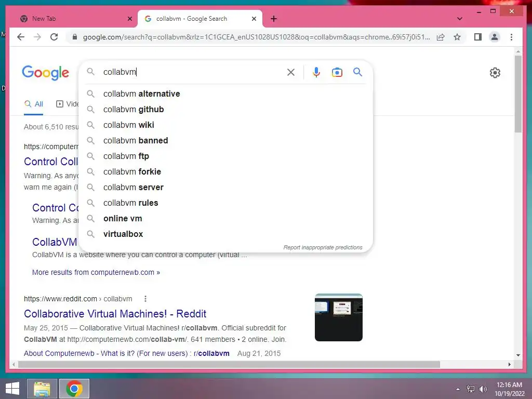532x399 pixels.
Task: Close the collabvm Google Search tab
Action: point(254,19)
